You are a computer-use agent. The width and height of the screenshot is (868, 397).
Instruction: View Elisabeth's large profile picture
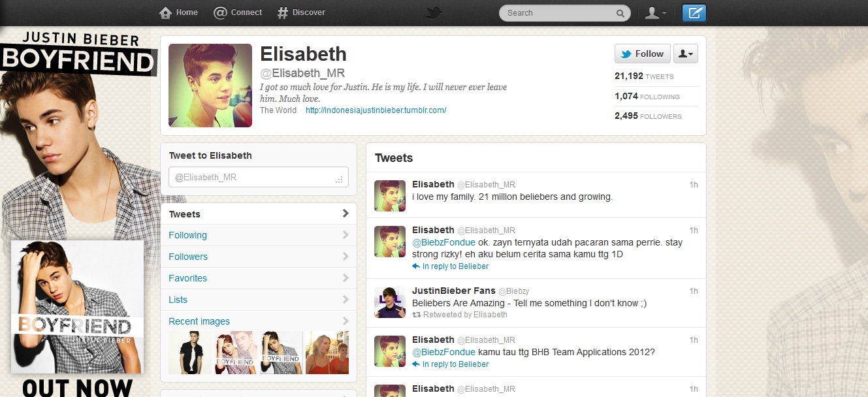(x=210, y=86)
